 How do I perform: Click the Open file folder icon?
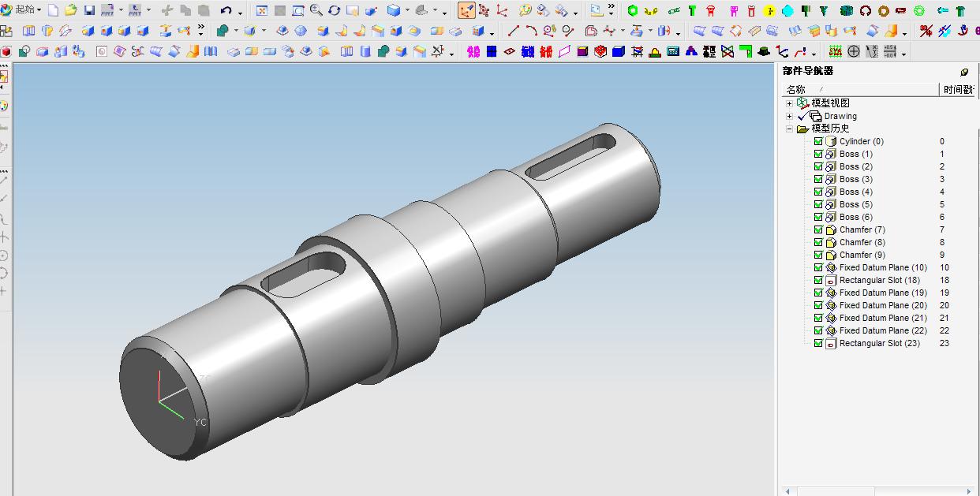[70, 10]
